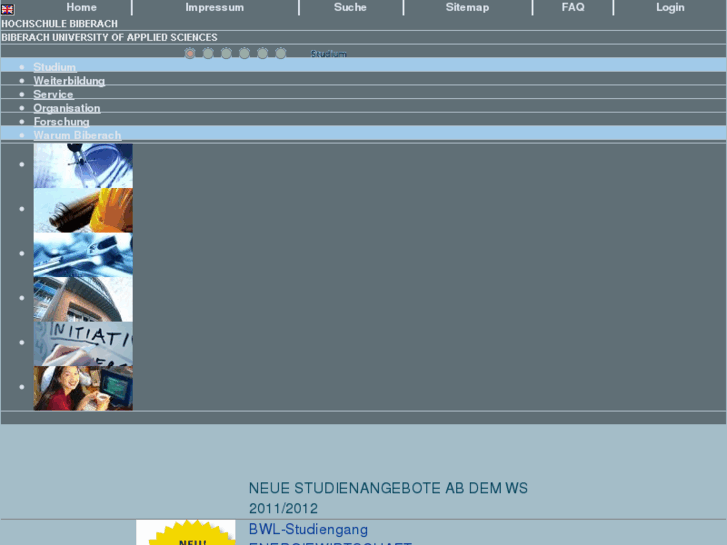The width and height of the screenshot is (727, 545).
Task: Select the third slider dot
Action: (226, 53)
